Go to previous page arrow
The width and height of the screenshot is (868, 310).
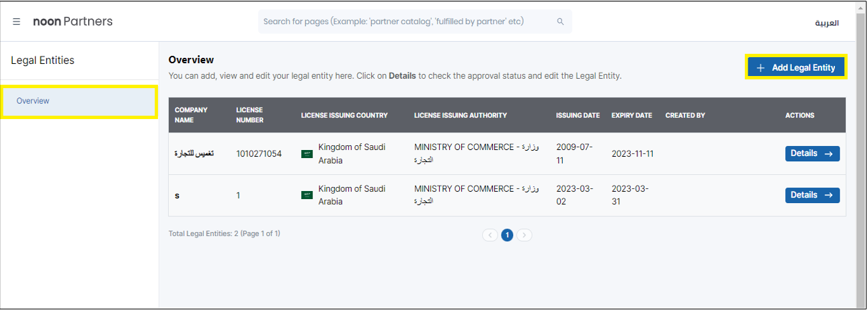(x=490, y=235)
